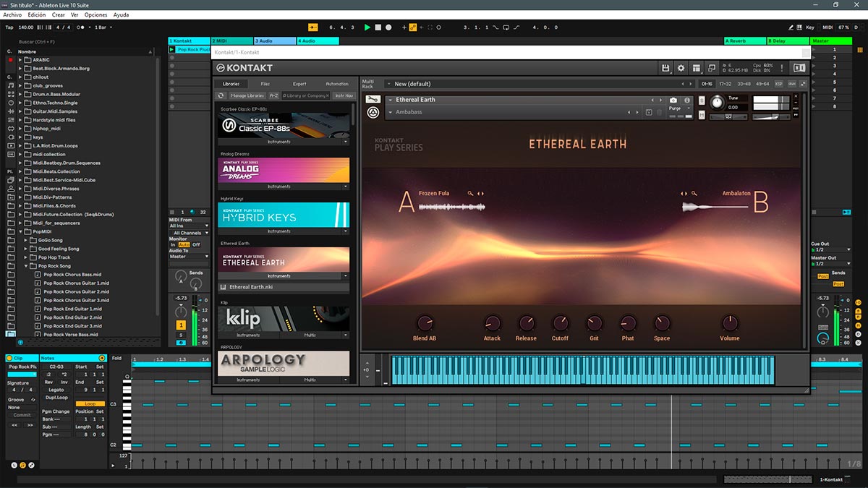
Task: Toggle the clip Loop button
Action: pos(90,403)
